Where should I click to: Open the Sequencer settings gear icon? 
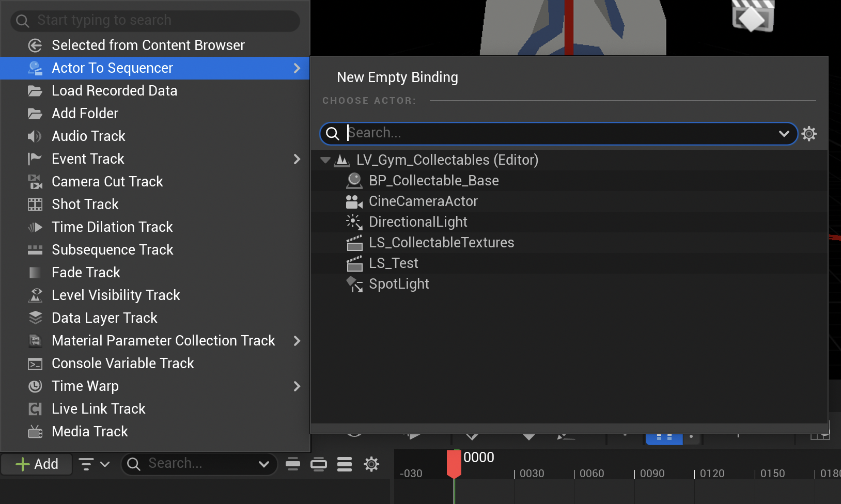click(x=371, y=464)
